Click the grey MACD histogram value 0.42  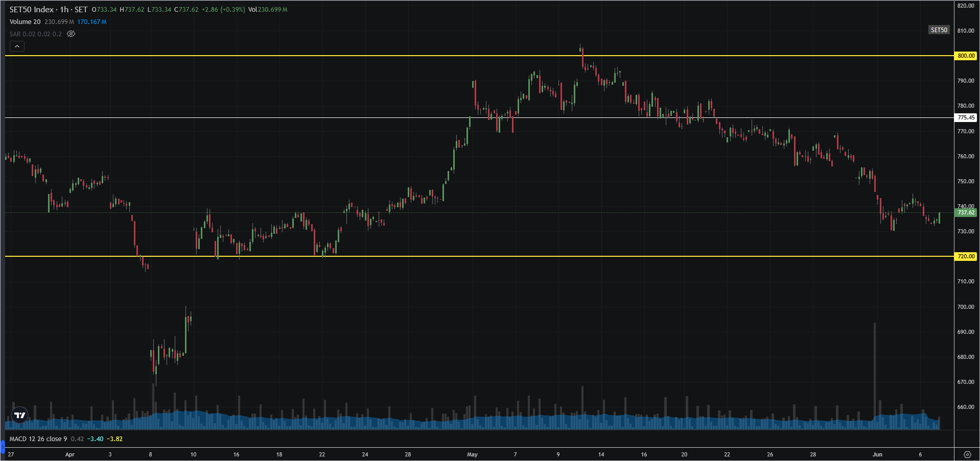pyautogui.click(x=77, y=439)
